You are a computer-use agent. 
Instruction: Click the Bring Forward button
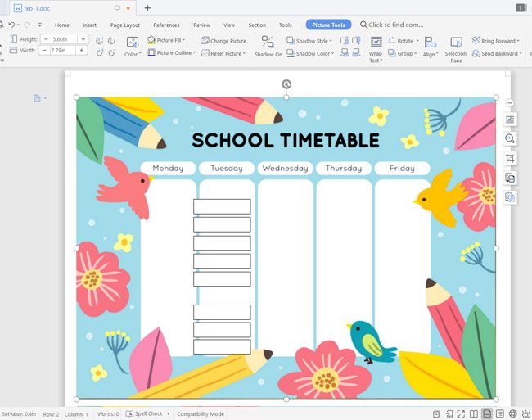point(495,41)
